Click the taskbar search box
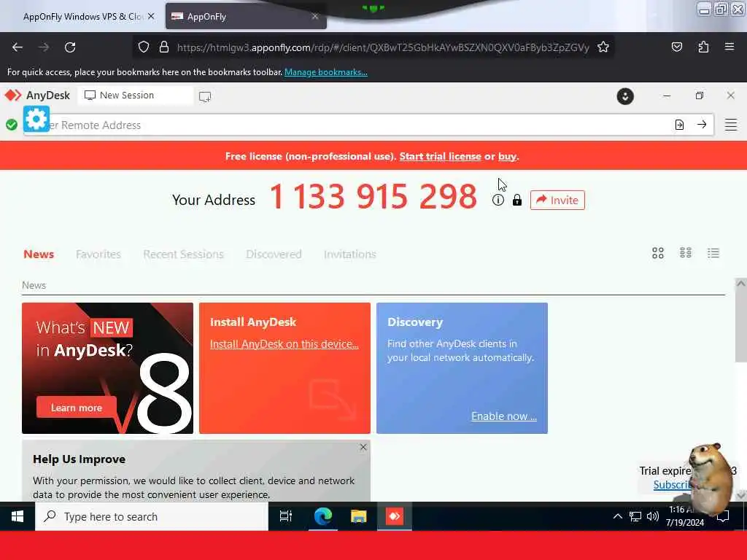The width and height of the screenshot is (747, 560). point(152,517)
